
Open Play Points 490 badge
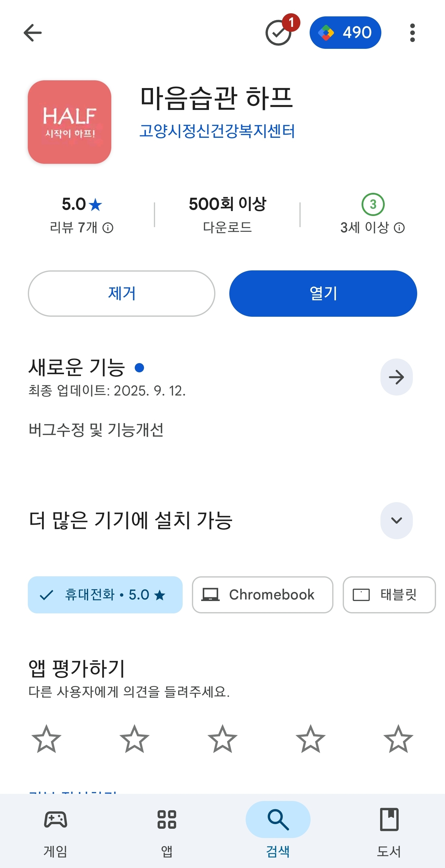(x=345, y=33)
